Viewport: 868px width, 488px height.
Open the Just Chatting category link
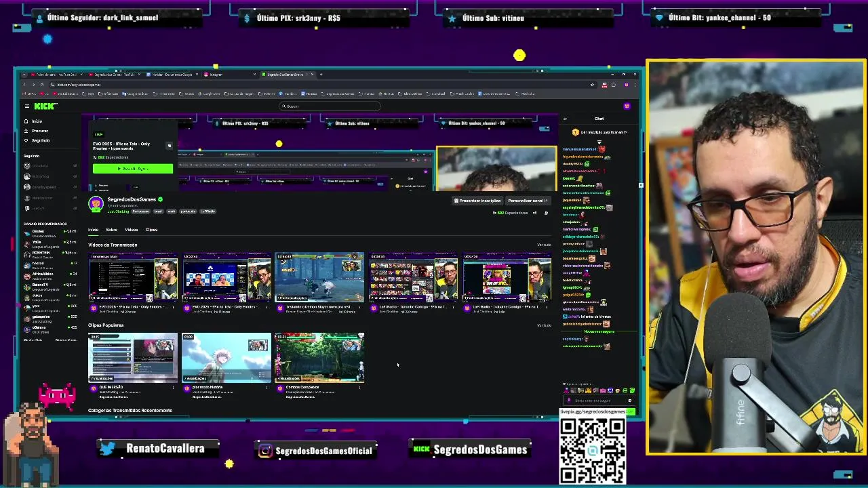[x=118, y=211]
